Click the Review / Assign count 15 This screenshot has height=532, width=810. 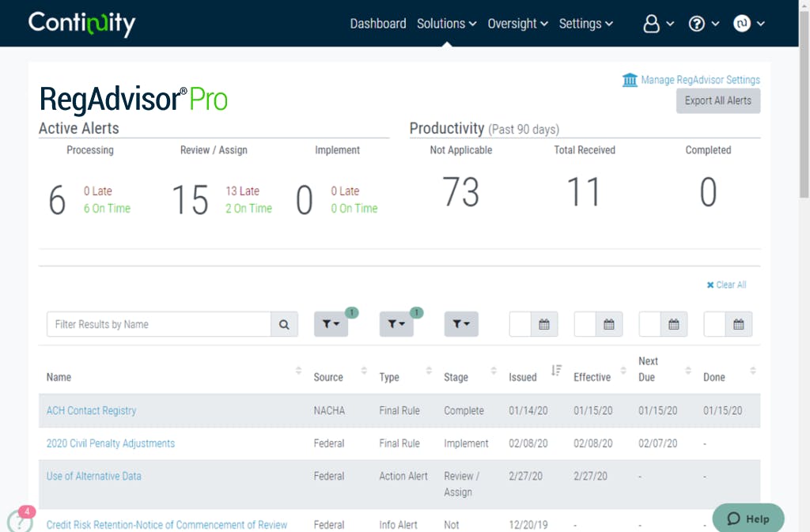pos(190,200)
